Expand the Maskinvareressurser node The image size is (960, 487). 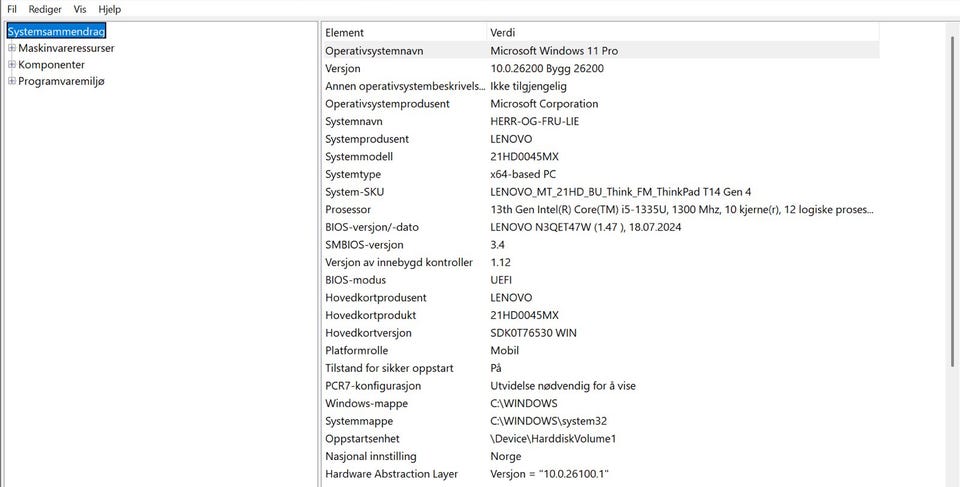(12, 48)
